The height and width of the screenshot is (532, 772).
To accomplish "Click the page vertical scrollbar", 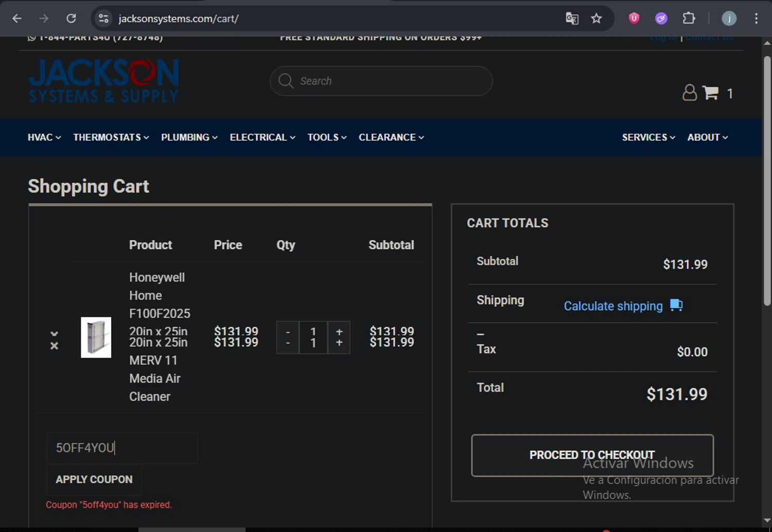I will pyautogui.click(x=767, y=180).
